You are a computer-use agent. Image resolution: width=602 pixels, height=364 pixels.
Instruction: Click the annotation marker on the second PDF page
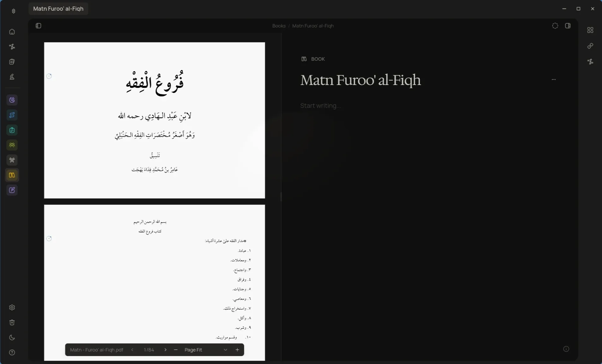click(49, 239)
